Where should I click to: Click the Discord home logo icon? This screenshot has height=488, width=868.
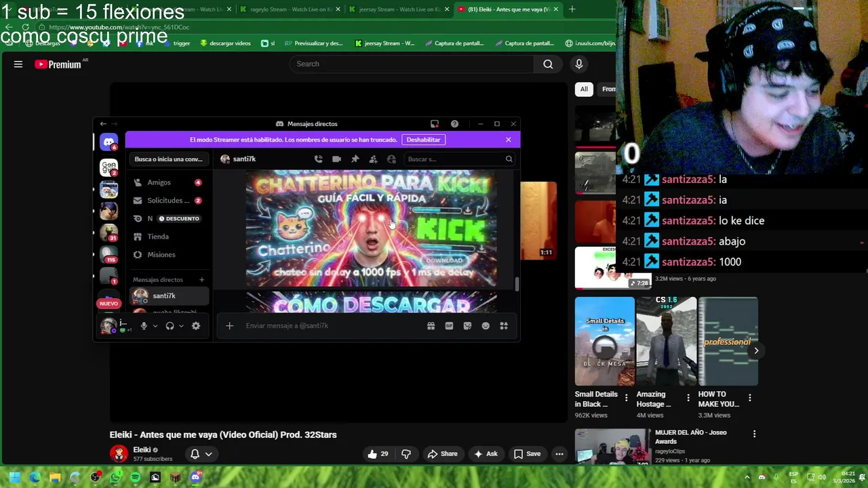click(x=108, y=142)
